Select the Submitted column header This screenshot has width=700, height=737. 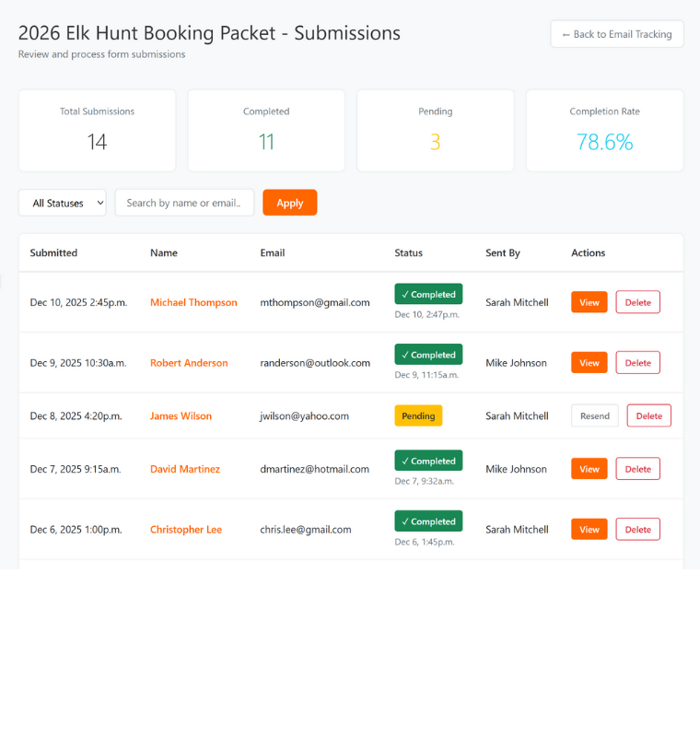pyautogui.click(x=52, y=252)
